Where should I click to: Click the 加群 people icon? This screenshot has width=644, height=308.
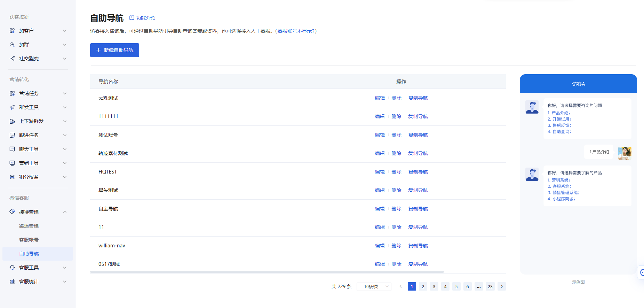pos(12,45)
